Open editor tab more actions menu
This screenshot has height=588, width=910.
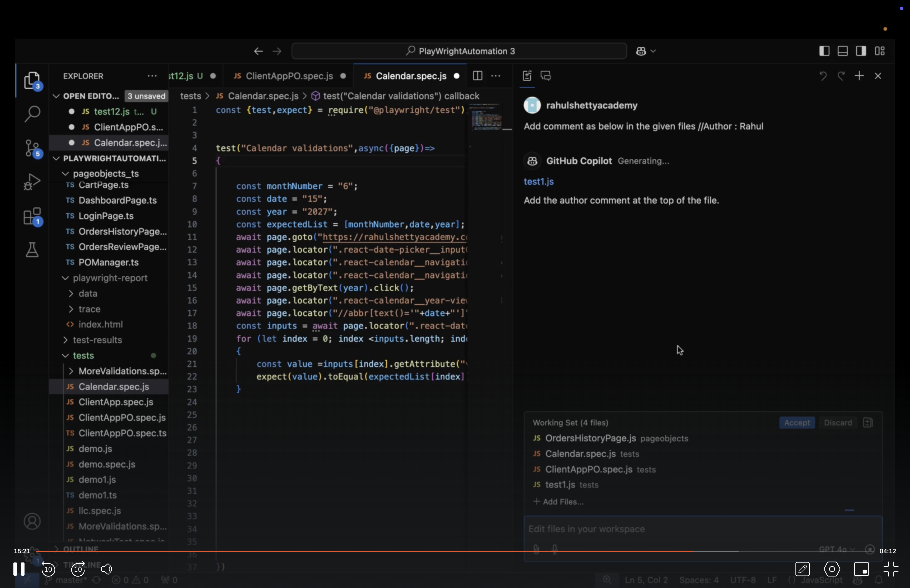496,76
